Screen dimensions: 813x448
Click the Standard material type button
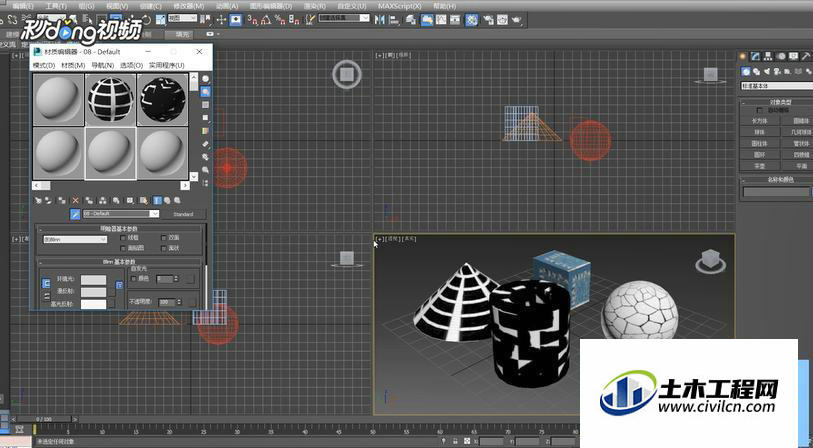coord(183,214)
